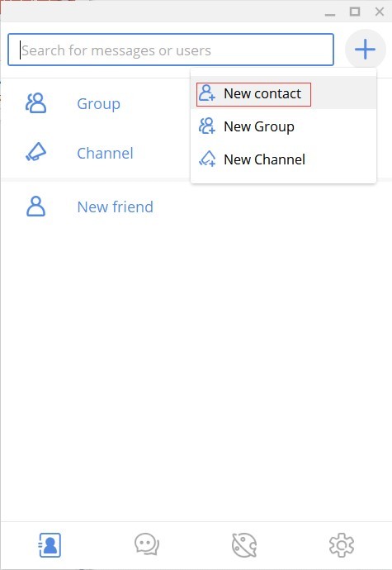The image size is (392, 570).
Task: Switch to the Contacts tab icon
Action: pos(50,545)
